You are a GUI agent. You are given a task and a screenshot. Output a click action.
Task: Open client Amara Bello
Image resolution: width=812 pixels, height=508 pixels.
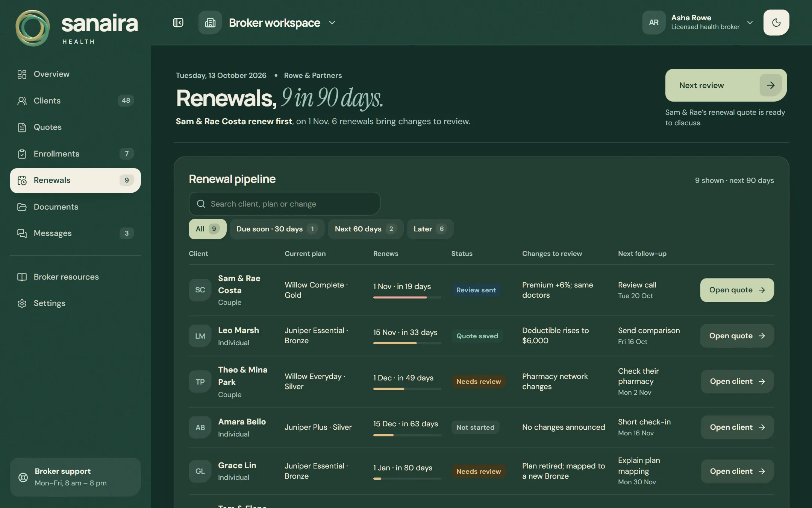[x=737, y=427]
